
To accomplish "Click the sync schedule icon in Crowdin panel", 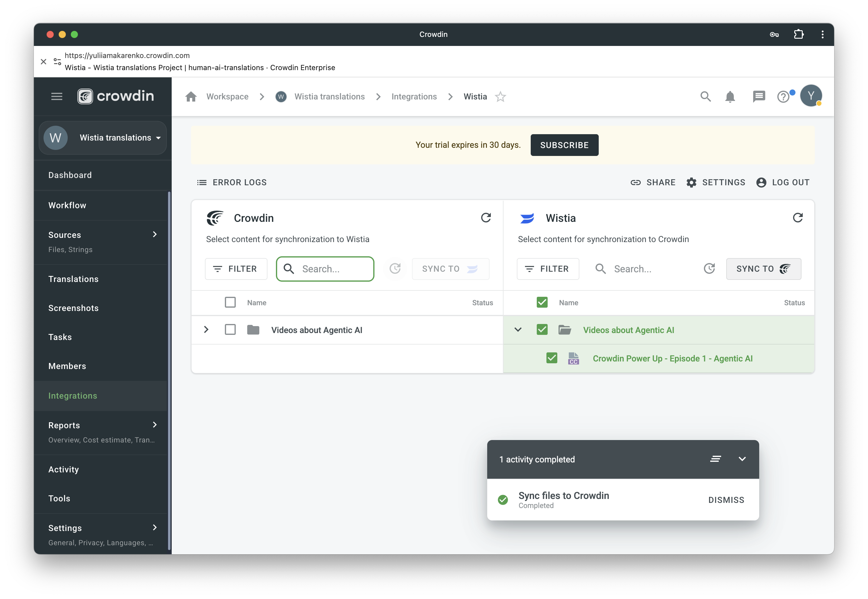I will (395, 269).
